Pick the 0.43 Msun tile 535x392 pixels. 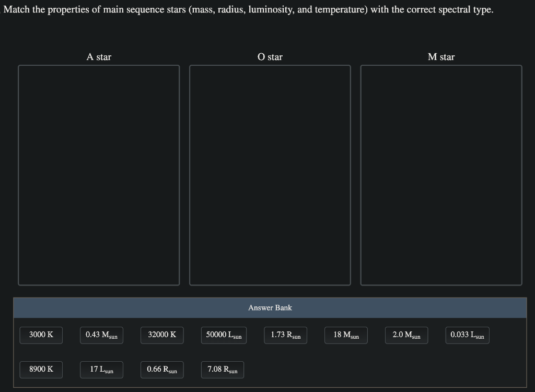(101, 335)
